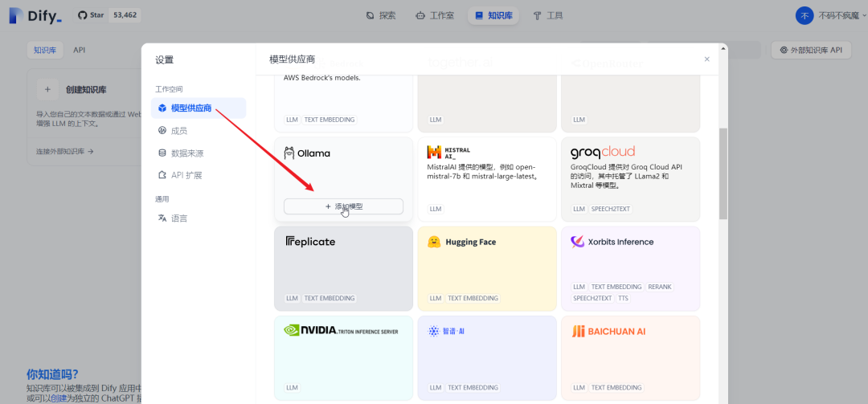
Task: Click SPEECH2TEXT tag on groqcloud card
Action: click(x=611, y=209)
